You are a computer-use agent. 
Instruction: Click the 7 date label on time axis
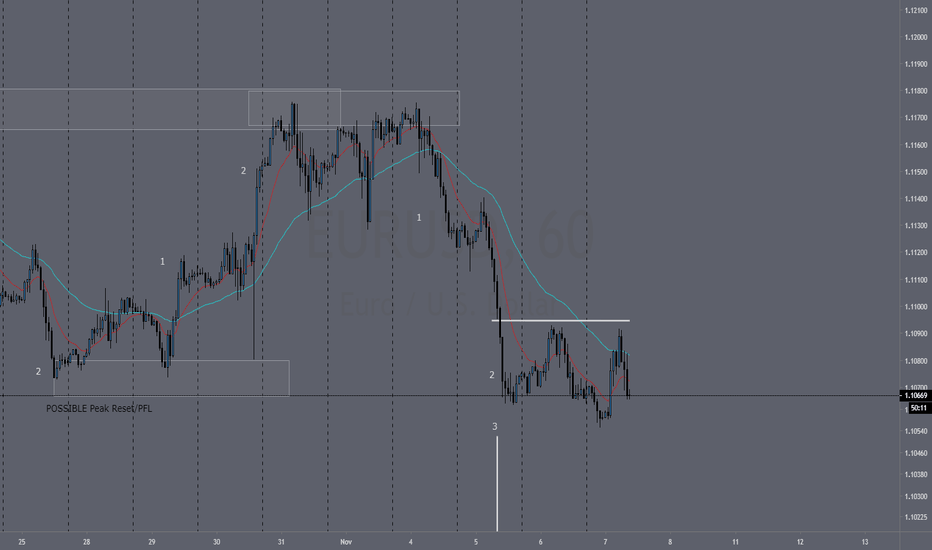[606, 542]
